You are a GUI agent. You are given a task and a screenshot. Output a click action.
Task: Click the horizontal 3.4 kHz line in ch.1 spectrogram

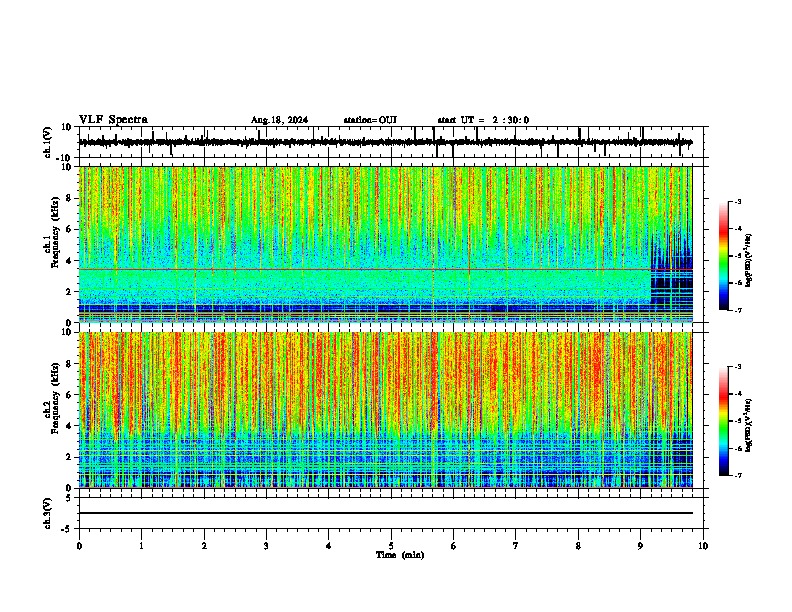[x=385, y=269]
